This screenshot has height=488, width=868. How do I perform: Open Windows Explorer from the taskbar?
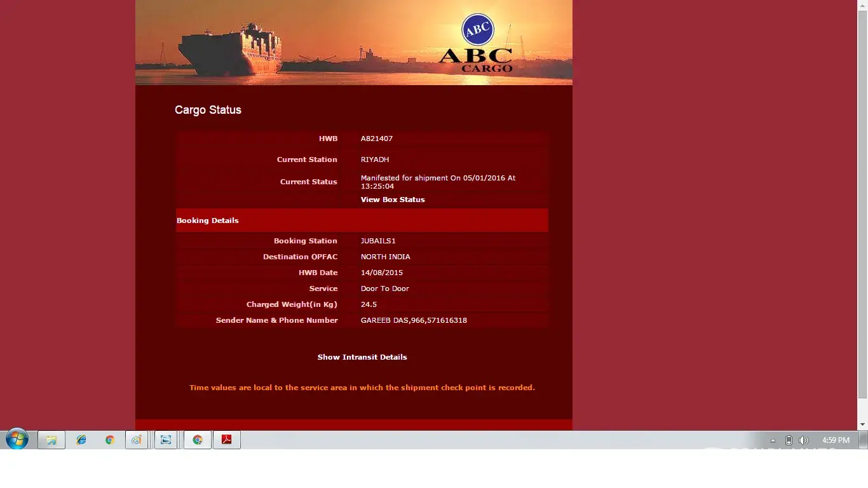click(x=51, y=440)
